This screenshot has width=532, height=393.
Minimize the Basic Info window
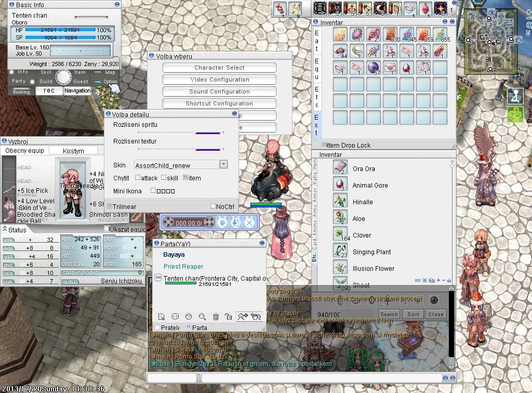pyautogui.click(x=117, y=4)
